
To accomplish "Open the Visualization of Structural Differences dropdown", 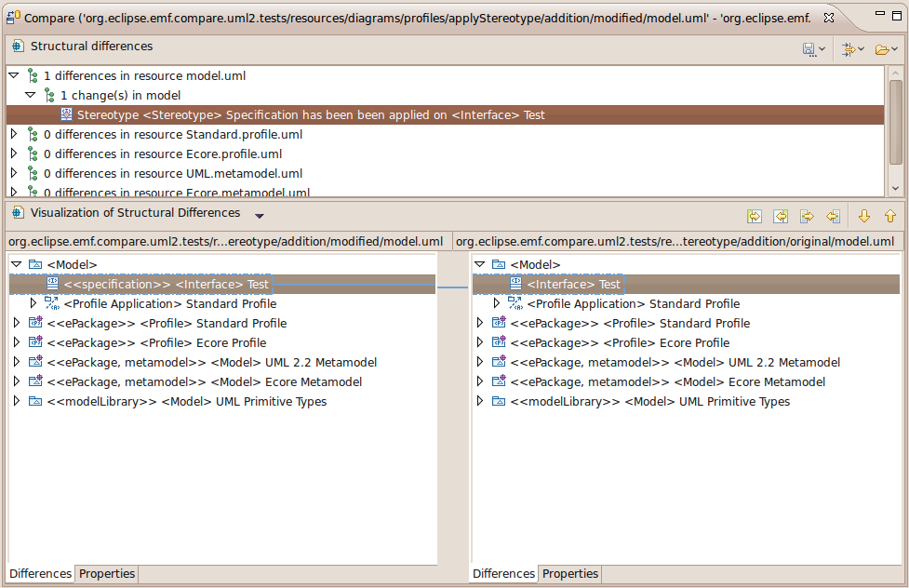I will [260, 216].
